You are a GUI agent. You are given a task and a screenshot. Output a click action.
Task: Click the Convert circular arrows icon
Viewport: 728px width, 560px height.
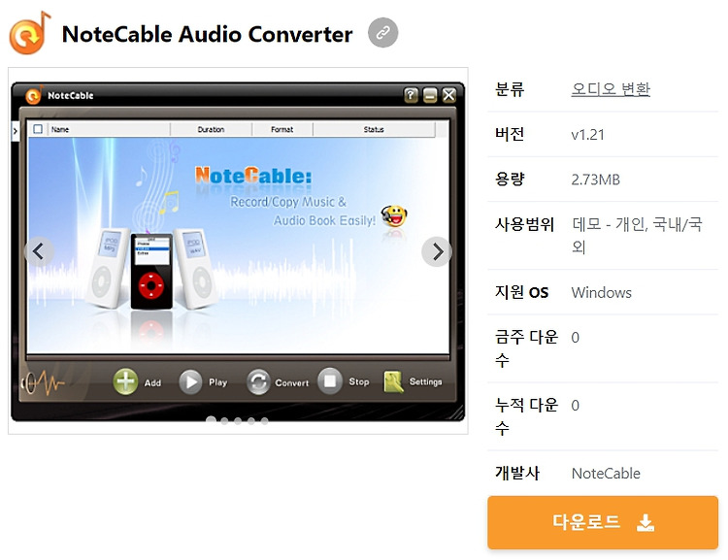258,381
